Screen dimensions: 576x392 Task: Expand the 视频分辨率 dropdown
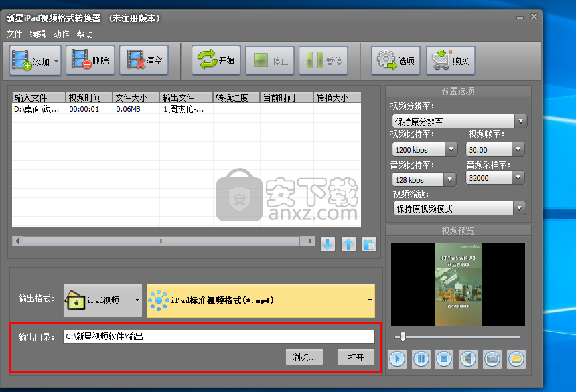coord(520,122)
